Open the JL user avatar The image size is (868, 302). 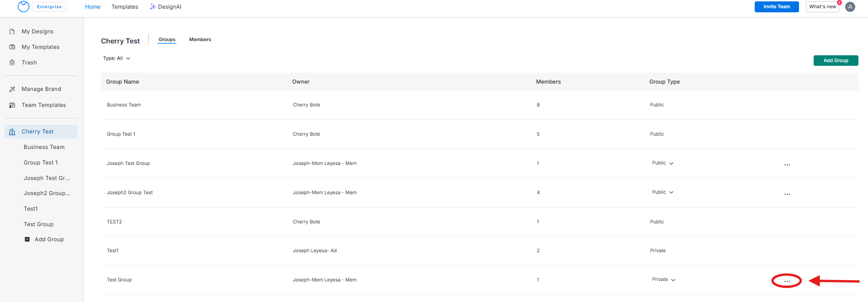coord(850,7)
